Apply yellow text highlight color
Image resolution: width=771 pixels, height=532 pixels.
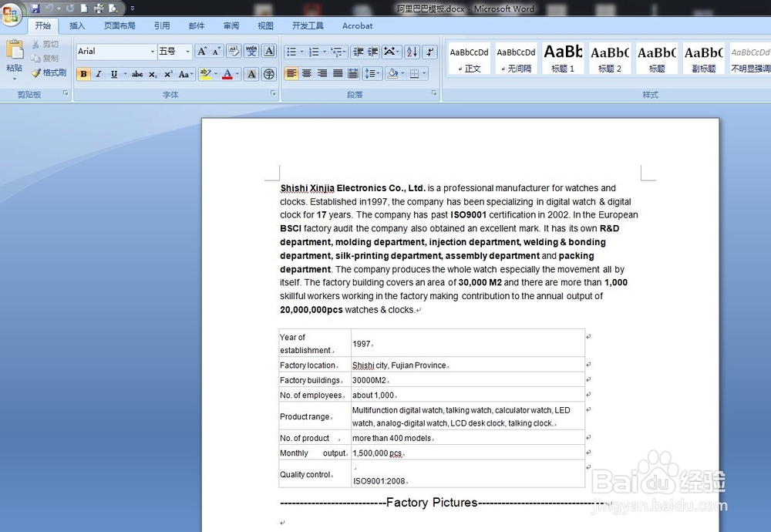tap(206, 74)
